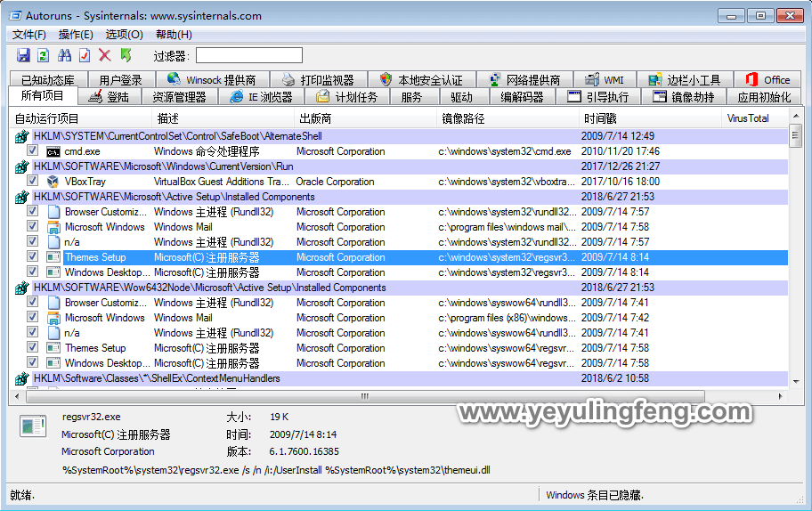This screenshot has height=511, width=812.
Task: Click the VBoxTray cube icon
Action: point(53,182)
